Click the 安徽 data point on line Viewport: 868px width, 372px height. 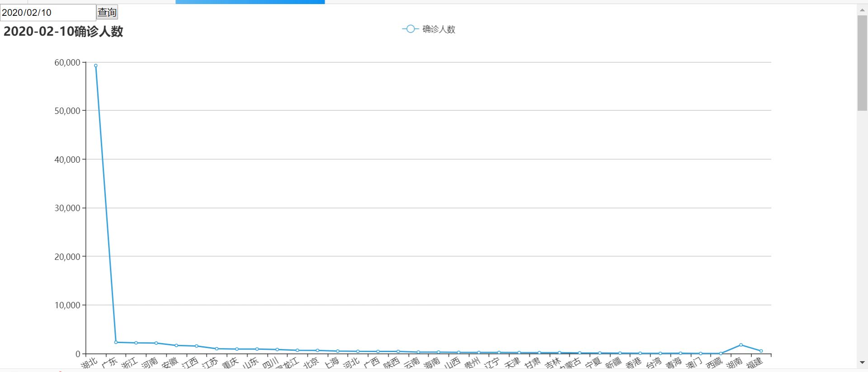(x=176, y=345)
